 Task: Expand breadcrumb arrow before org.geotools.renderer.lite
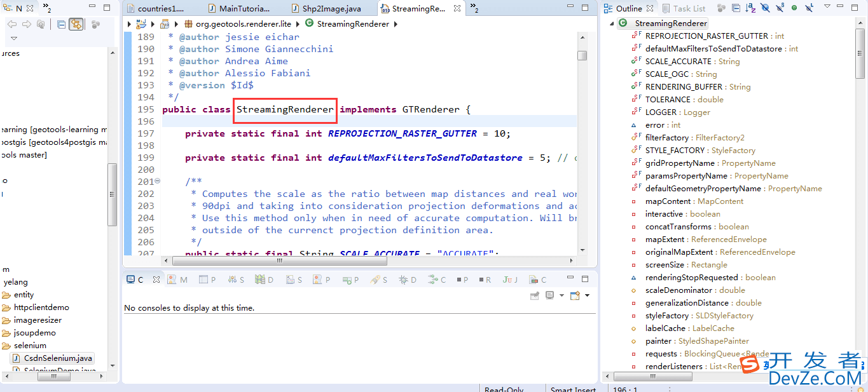176,24
